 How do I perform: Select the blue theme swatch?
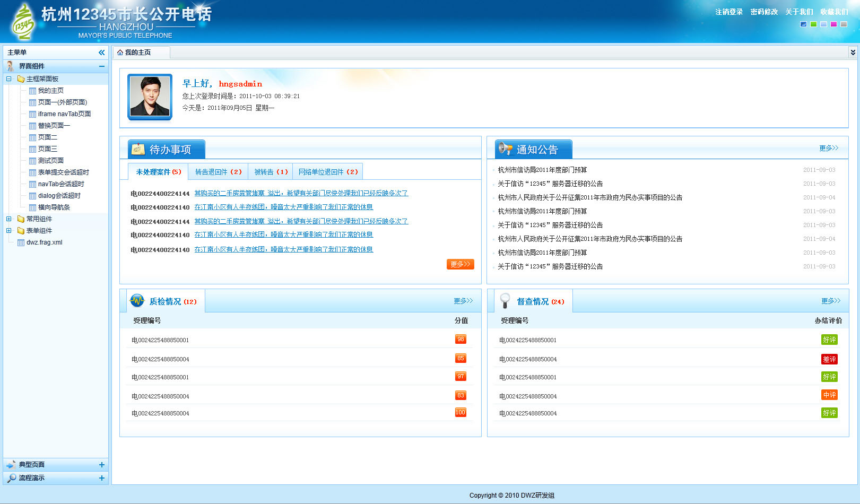coord(803,24)
